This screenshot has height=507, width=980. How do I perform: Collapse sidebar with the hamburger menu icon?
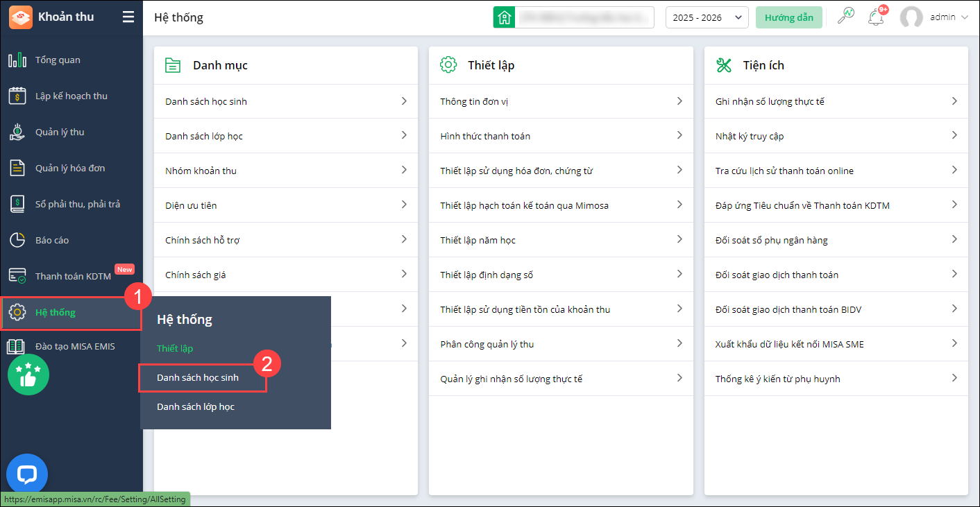128,17
